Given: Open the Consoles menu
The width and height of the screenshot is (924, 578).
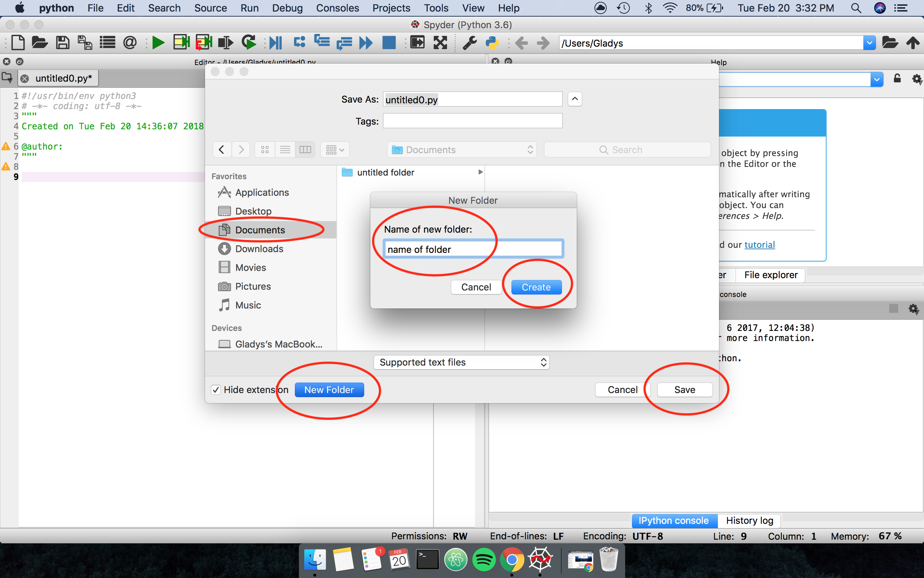Looking at the screenshot, I should tap(337, 8).
